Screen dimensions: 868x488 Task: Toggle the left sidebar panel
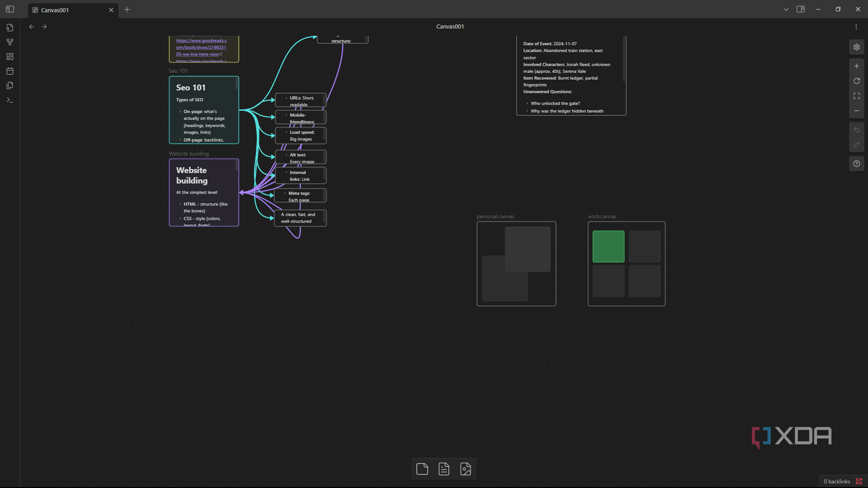pyautogui.click(x=10, y=9)
